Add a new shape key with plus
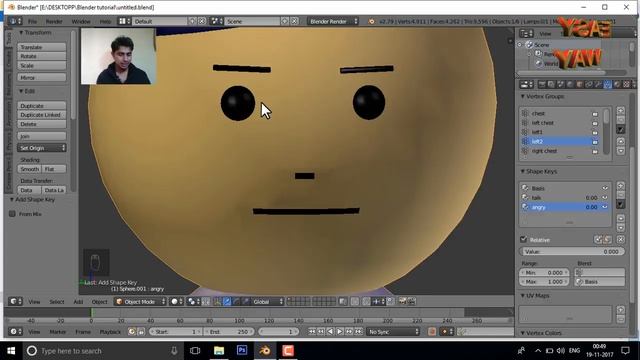The width and height of the screenshot is (640, 360). click(620, 186)
